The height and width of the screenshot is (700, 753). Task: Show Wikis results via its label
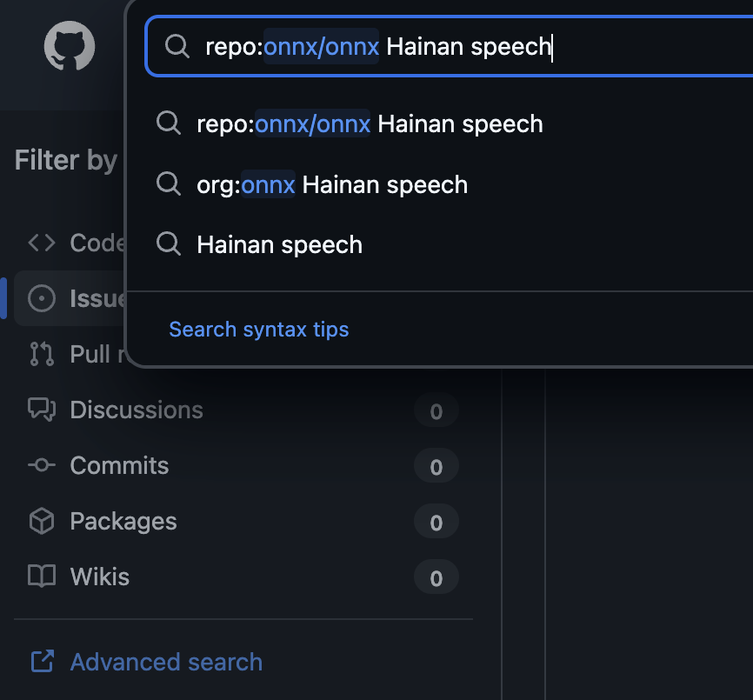99,577
